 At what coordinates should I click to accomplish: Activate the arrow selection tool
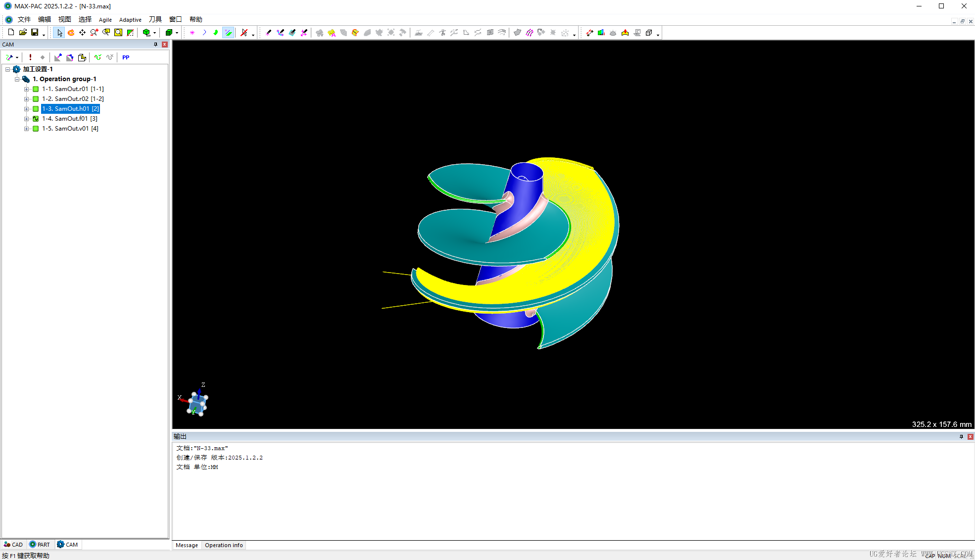point(59,33)
